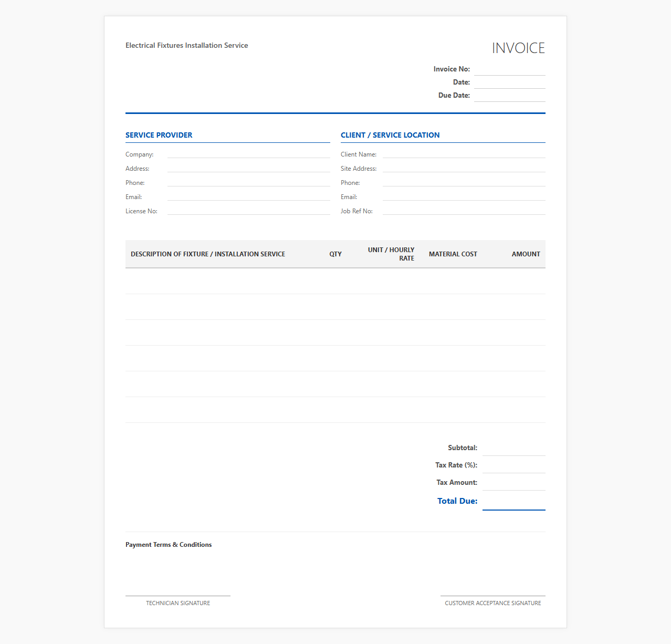This screenshot has height=644, width=671.
Task: Click the DESCRIPTION OF FIXTURE column header
Action: (208, 254)
